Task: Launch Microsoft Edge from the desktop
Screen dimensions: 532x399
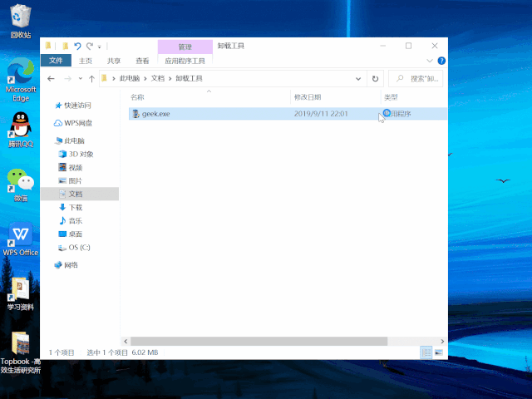Action: pyautogui.click(x=21, y=80)
